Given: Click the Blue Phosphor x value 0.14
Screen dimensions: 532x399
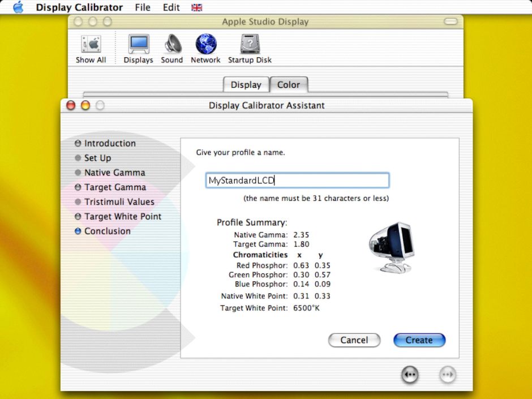Looking at the screenshot, I should click(301, 284).
